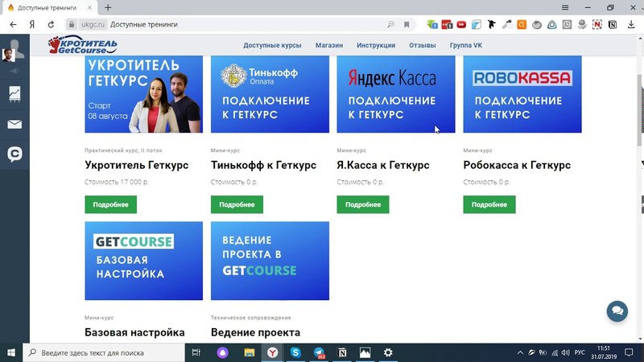Open the mail envelope icon in sidebar
The image size is (644, 362).
coord(14,124)
